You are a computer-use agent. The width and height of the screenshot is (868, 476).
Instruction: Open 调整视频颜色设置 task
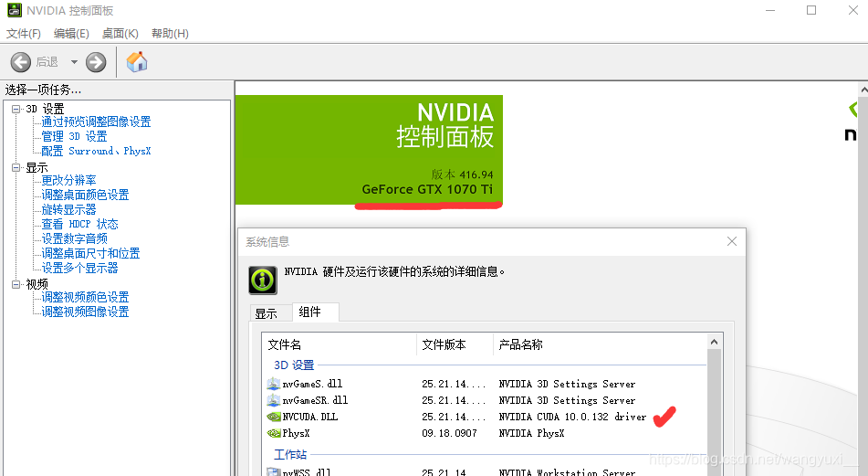[85, 297]
